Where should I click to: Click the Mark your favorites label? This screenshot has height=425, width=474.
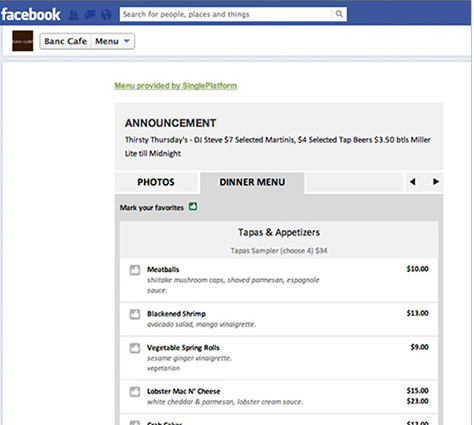(152, 208)
